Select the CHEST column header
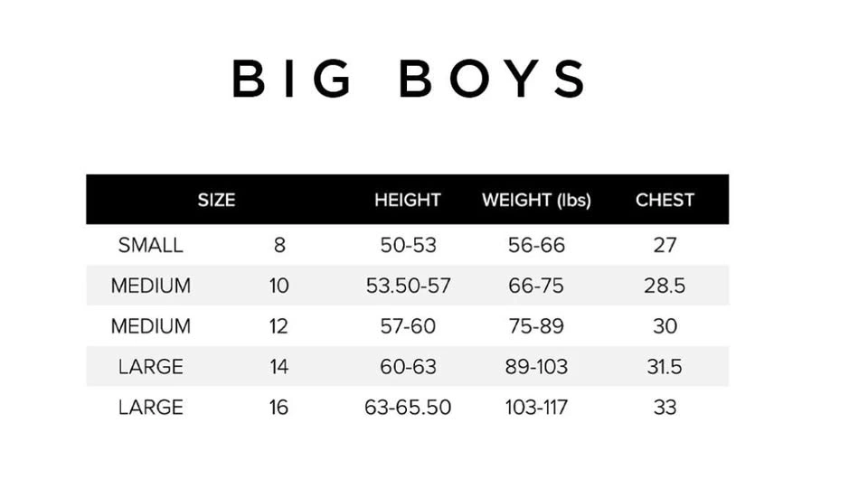 [665, 200]
